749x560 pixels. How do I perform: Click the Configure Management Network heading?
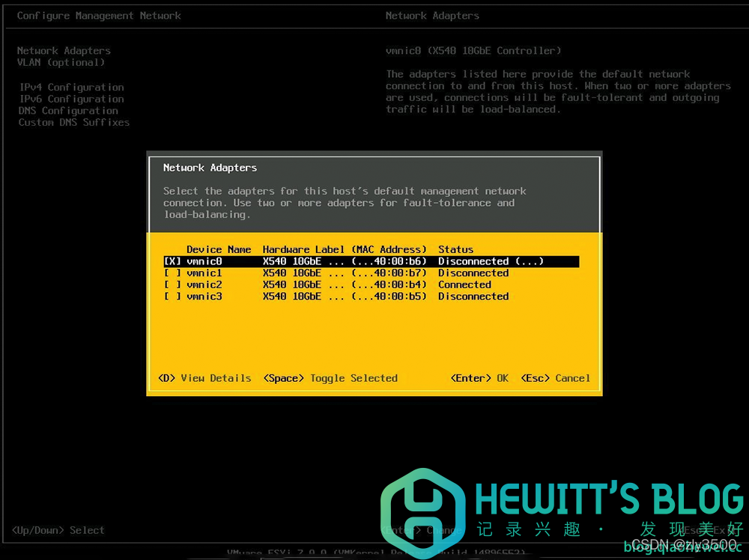tap(99, 16)
